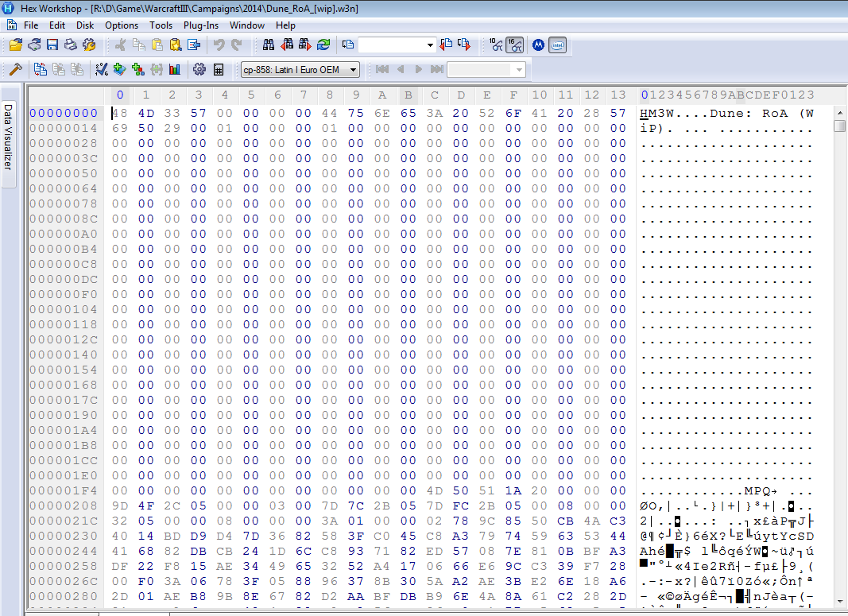
Task: Click the Paste clipboard icon
Action: pyautogui.click(x=157, y=45)
